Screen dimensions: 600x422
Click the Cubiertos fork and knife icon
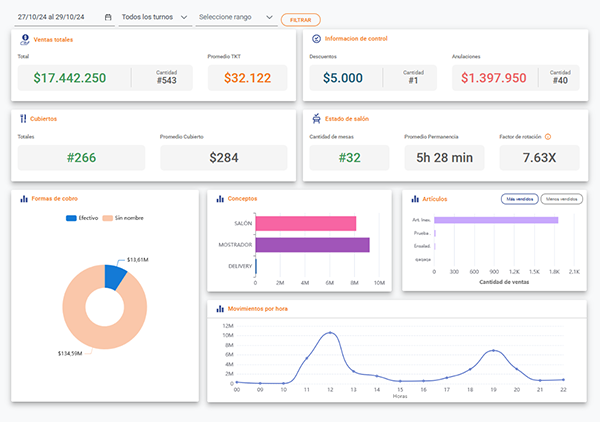[x=23, y=118]
